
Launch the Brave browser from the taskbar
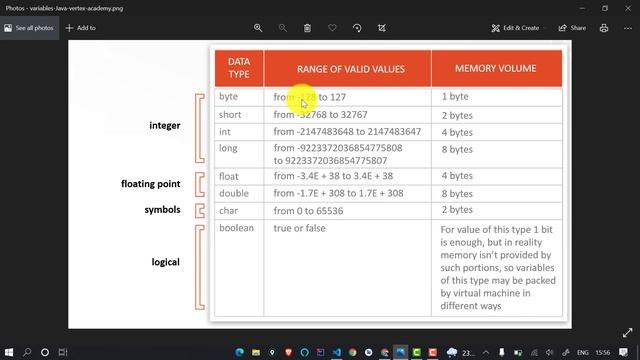click(288, 352)
